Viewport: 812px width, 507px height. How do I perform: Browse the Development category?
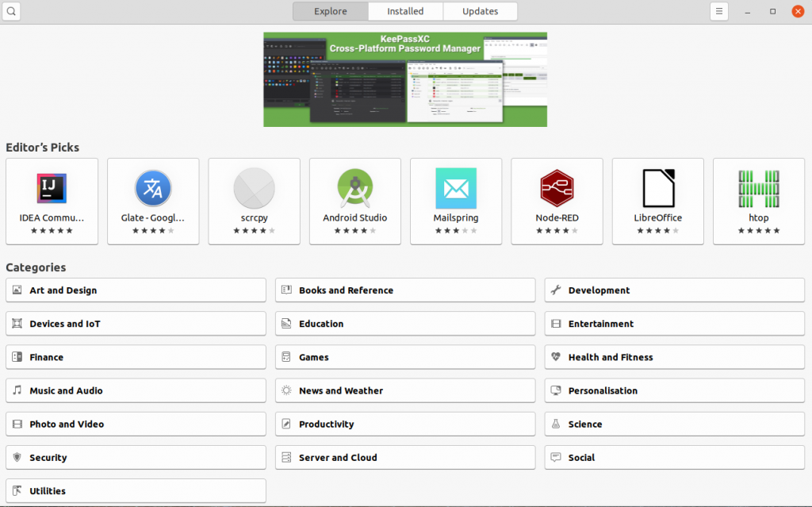point(674,290)
